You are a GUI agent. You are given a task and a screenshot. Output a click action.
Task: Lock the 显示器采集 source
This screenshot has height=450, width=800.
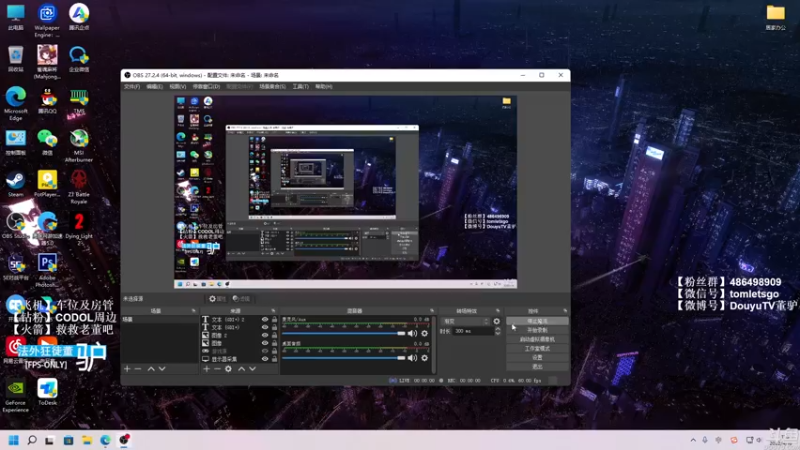click(274, 359)
